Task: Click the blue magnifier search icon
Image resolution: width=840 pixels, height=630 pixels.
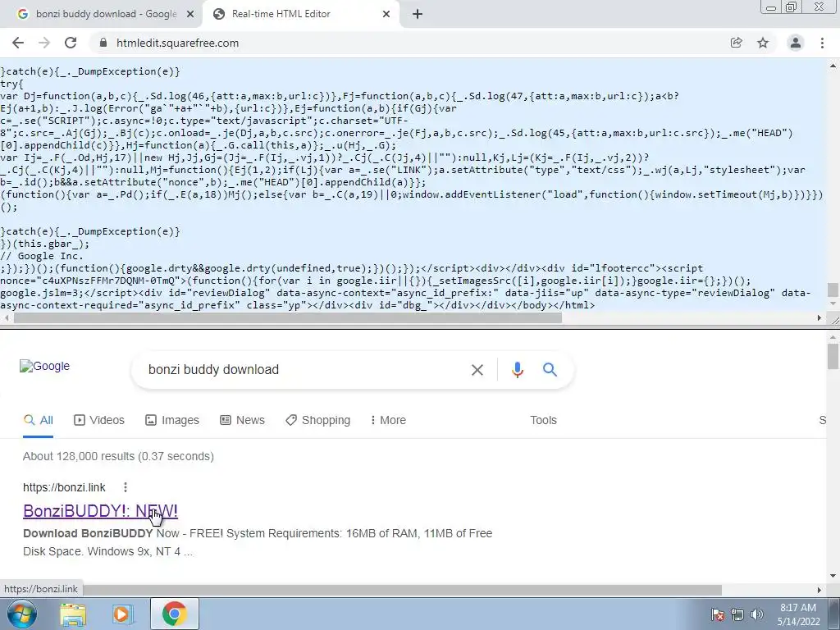Action: pyautogui.click(x=550, y=370)
